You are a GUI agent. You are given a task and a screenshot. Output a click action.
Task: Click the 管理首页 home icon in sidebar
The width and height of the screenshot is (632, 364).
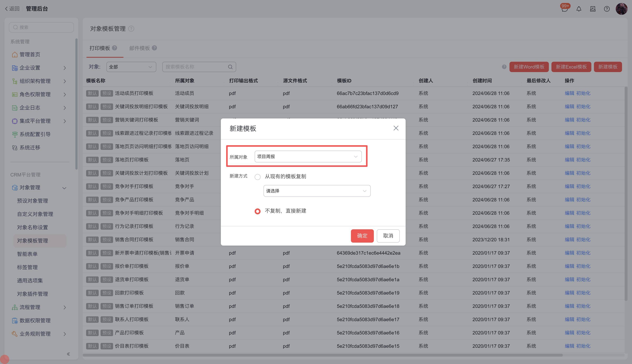(x=15, y=55)
